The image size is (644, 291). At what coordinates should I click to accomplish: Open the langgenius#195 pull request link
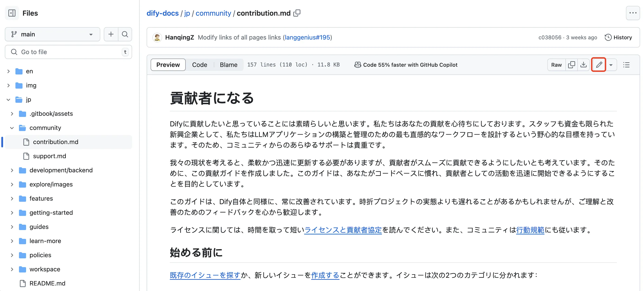307,38
